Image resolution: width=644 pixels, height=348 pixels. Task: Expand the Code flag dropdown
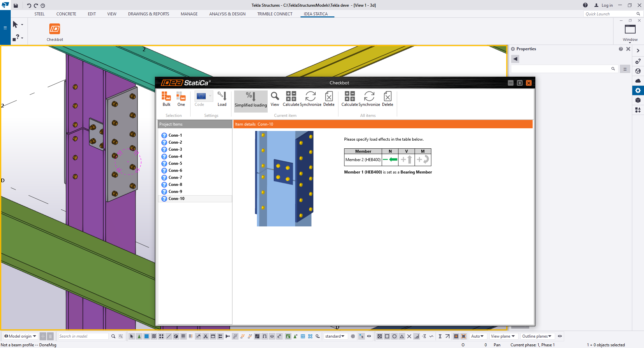tap(210, 96)
